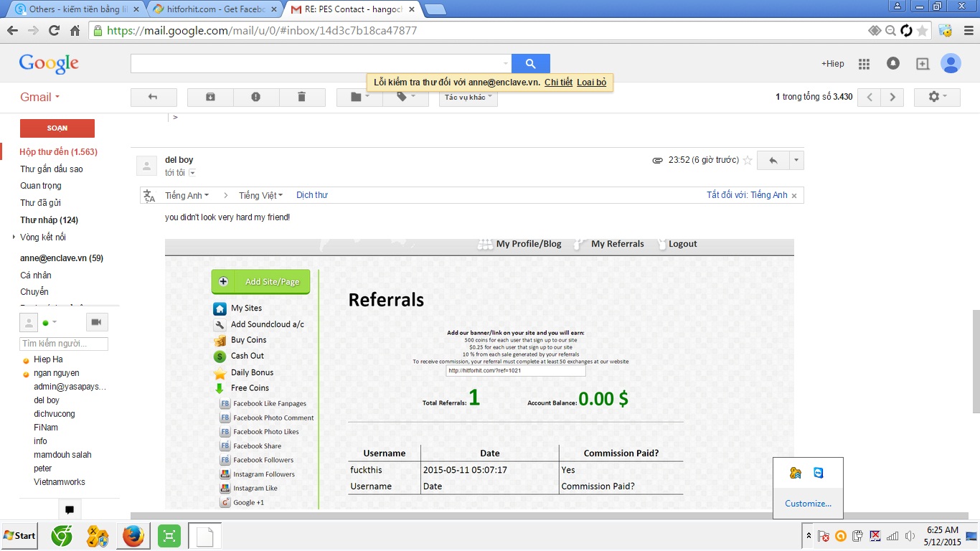The width and height of the screenshot is (980, 551).
Task: Select the 'RE: PES Contact' Gmail tab
Action: coord(352,9)
